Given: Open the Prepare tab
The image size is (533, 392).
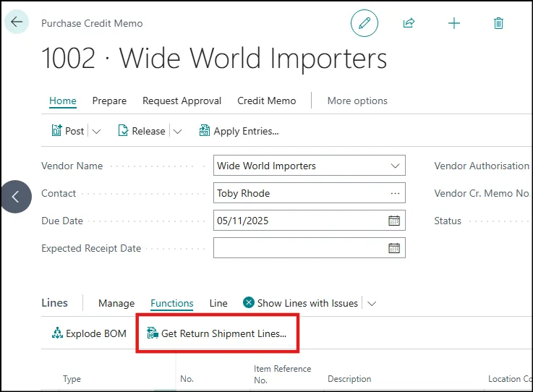Looking at the screenshot, I should pos(109,101).
